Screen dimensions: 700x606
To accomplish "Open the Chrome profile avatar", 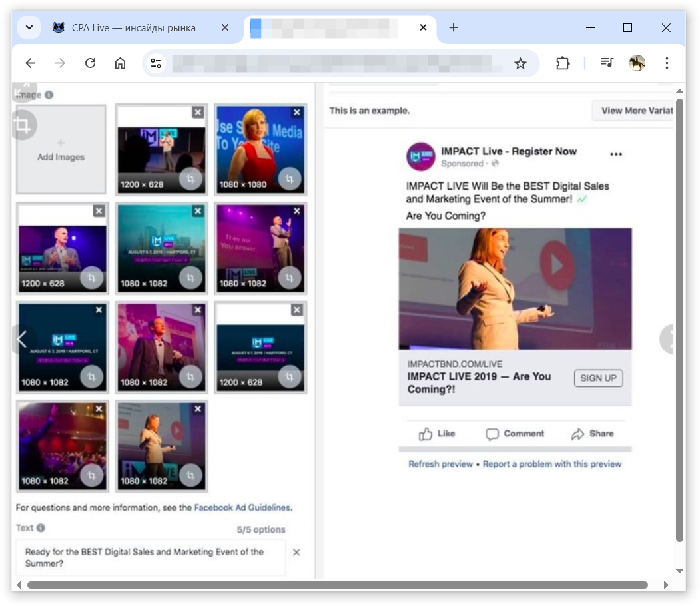I will [x=637, y=63].
